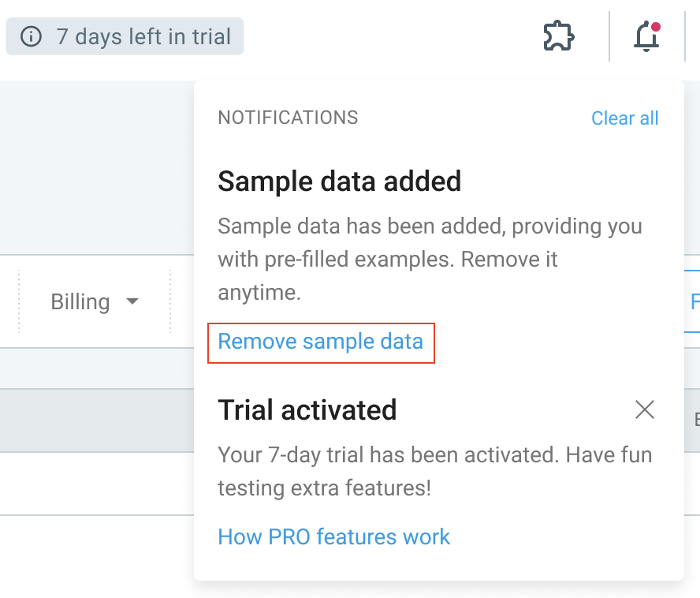Click the red unread dot on bell
This screenshot has width=700, height=598.
(x=655, y=27)
